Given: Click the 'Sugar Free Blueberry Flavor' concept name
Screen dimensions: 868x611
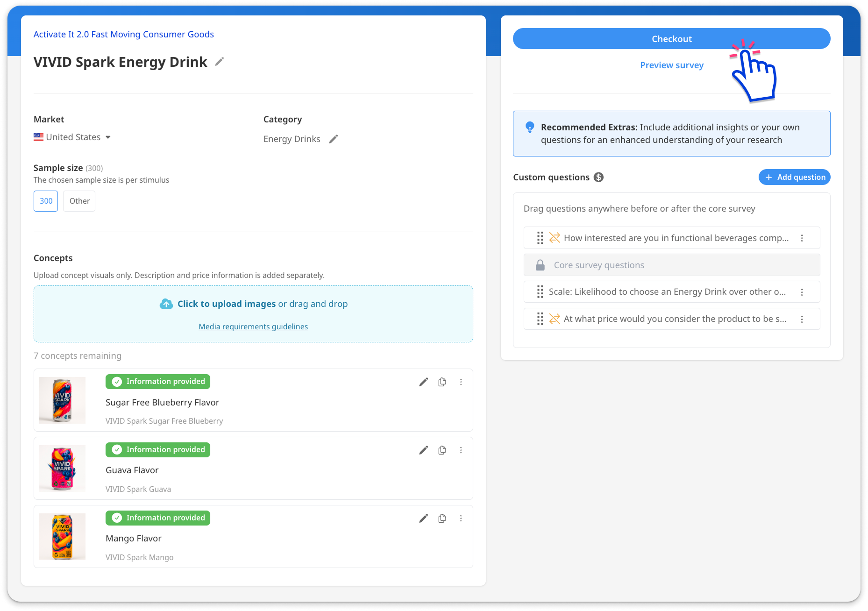Looking at the screenshot, I should [x=162, y=403].
